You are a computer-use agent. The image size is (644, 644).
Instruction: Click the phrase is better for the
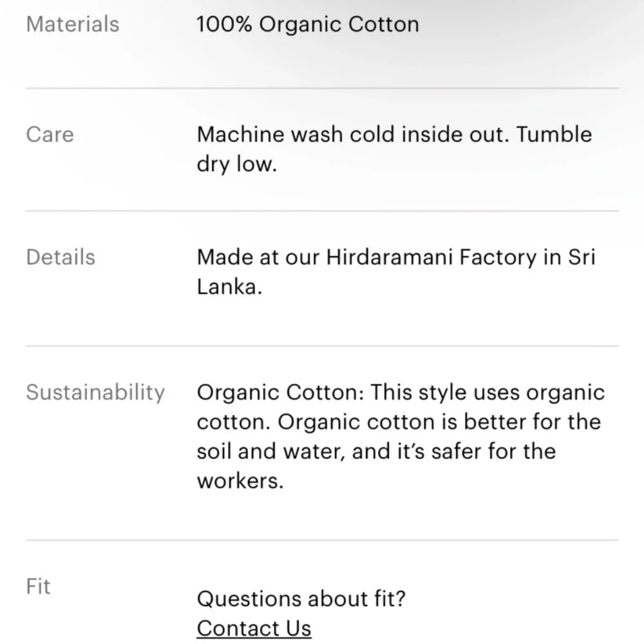520,422
